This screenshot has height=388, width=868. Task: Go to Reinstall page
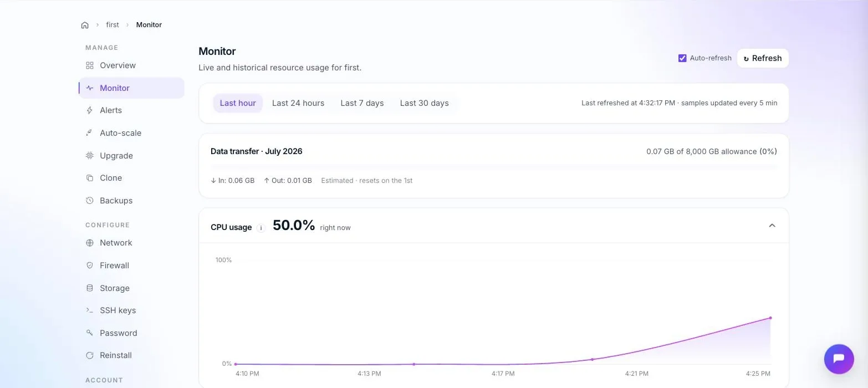point(131,355)
